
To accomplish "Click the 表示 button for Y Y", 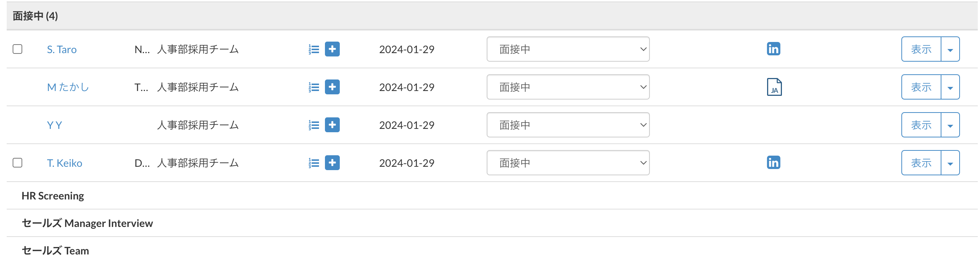I will point(921,125).
